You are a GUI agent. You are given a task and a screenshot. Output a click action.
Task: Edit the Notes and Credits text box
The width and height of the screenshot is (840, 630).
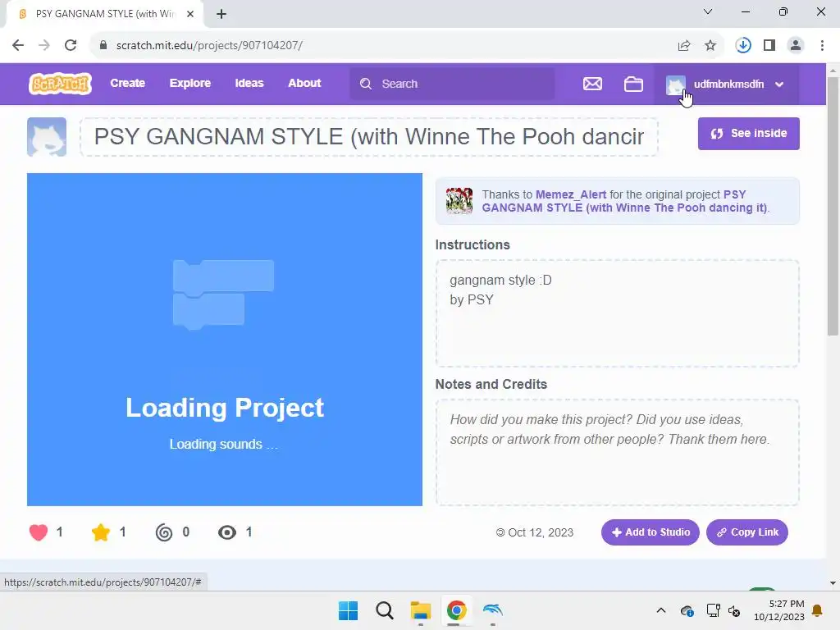[x=617, y=453]
